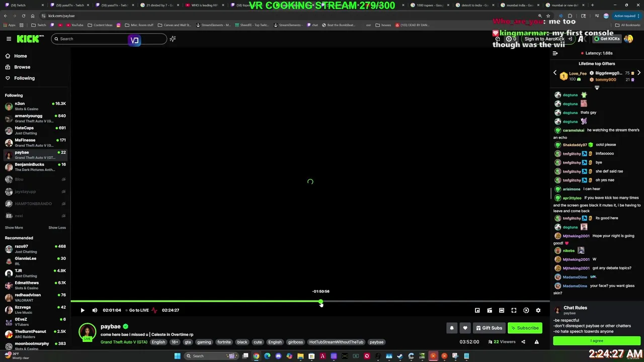This screenshot has width=644, height=362.
Task: Focus the Kick search field
Action: [x=108, y=39]
